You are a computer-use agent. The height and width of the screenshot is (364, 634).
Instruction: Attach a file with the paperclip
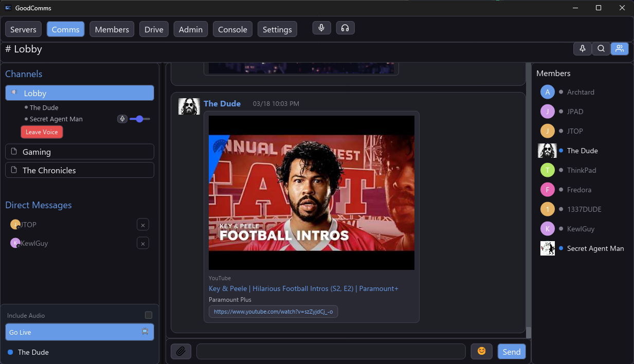(x=180, y=351)
